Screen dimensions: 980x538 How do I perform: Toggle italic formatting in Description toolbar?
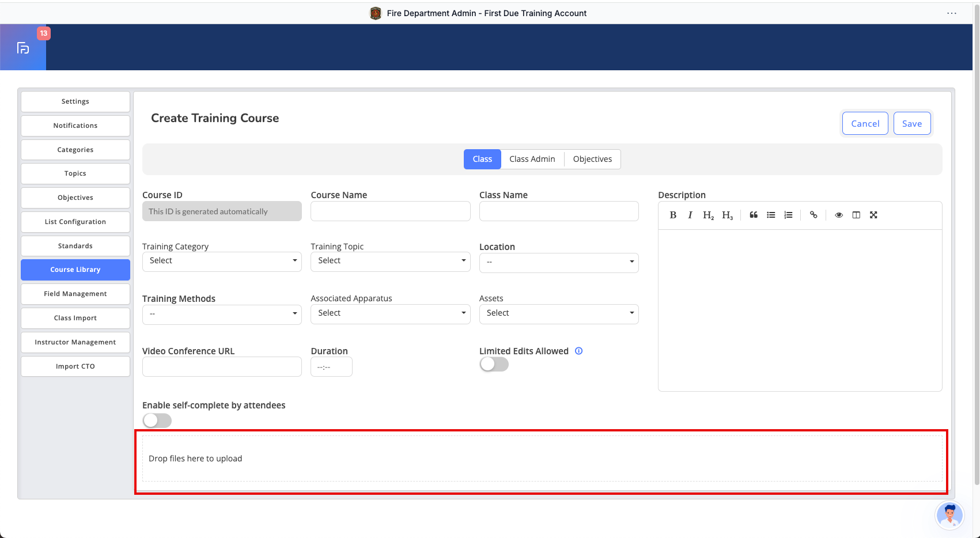690,215
